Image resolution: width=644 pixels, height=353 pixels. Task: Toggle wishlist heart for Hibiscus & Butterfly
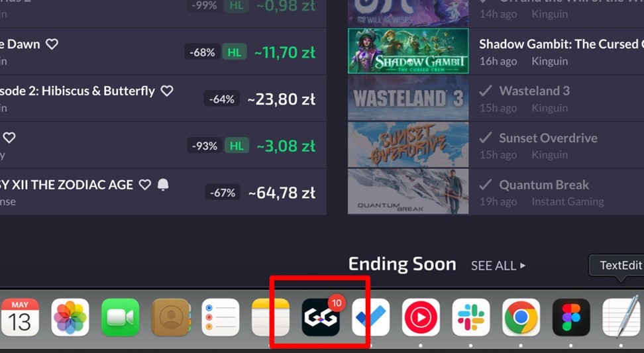167,91
